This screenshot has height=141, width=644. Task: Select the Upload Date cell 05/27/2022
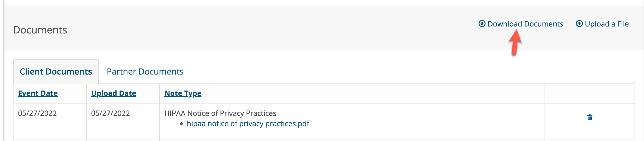click(x=110, y=113)
